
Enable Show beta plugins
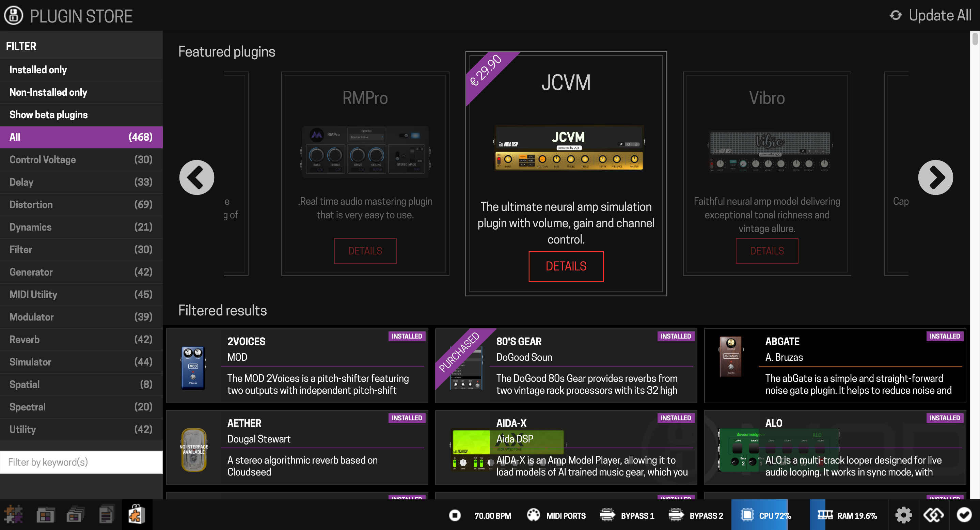pos(48,114)
